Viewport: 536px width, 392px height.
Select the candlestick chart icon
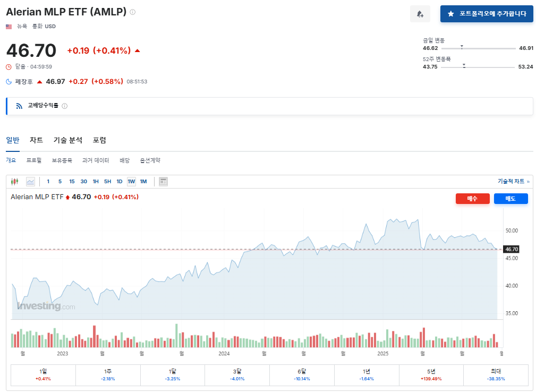click(x=14, y=181)
